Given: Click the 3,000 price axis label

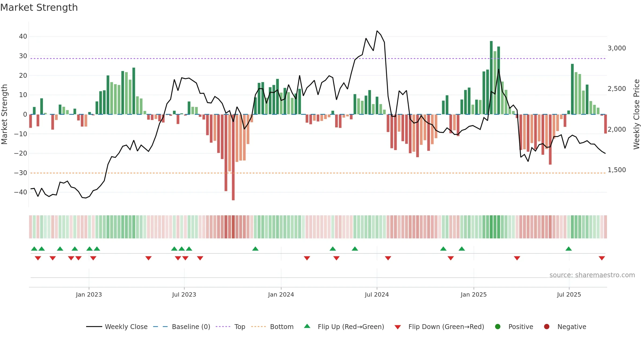Looking at the screenshot, I should click(x=617, y=48).
